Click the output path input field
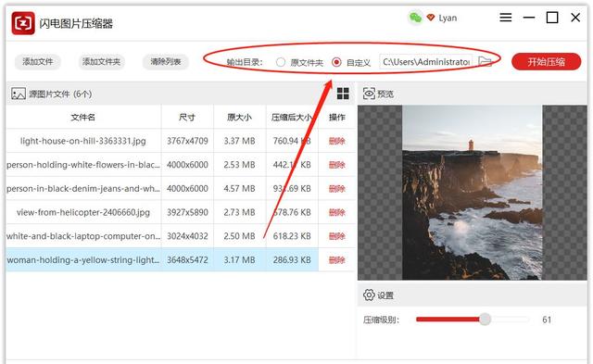Screen dimensions: 593x364 (x=426, y=62)
